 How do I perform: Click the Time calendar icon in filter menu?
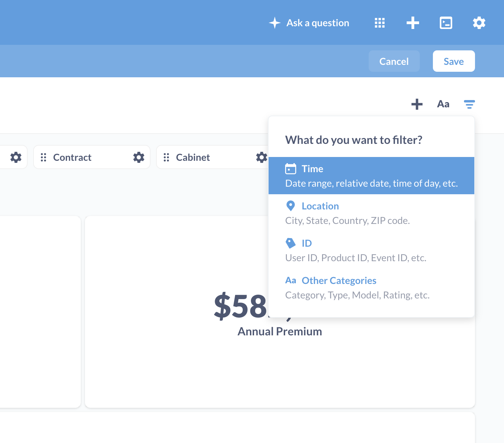click(x=291, y=169)
